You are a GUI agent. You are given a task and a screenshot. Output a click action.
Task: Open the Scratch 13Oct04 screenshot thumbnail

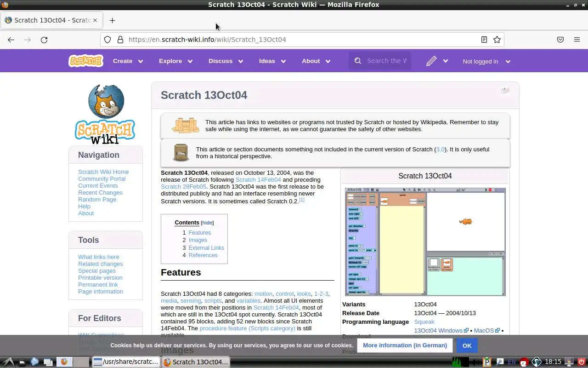coord(425,241)
